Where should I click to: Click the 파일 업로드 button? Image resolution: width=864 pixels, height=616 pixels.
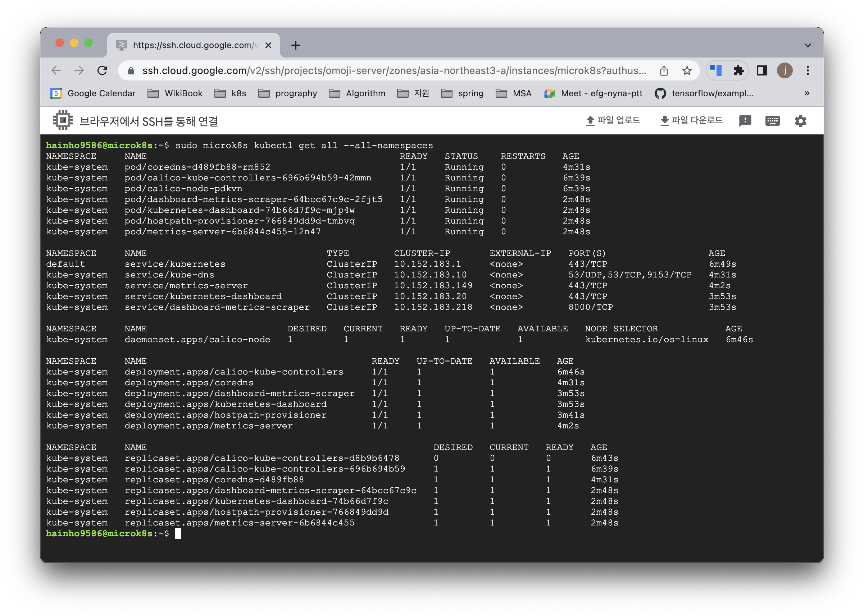coord(613,121)
